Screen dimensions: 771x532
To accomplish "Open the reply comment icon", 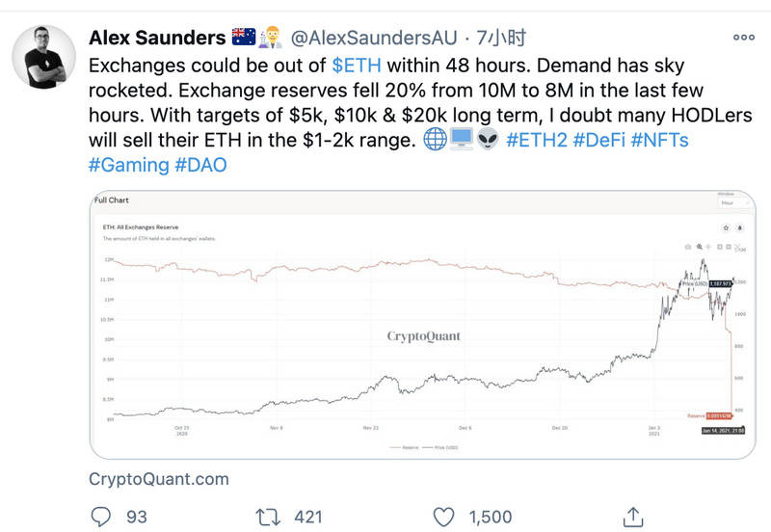I will point(101,517).
